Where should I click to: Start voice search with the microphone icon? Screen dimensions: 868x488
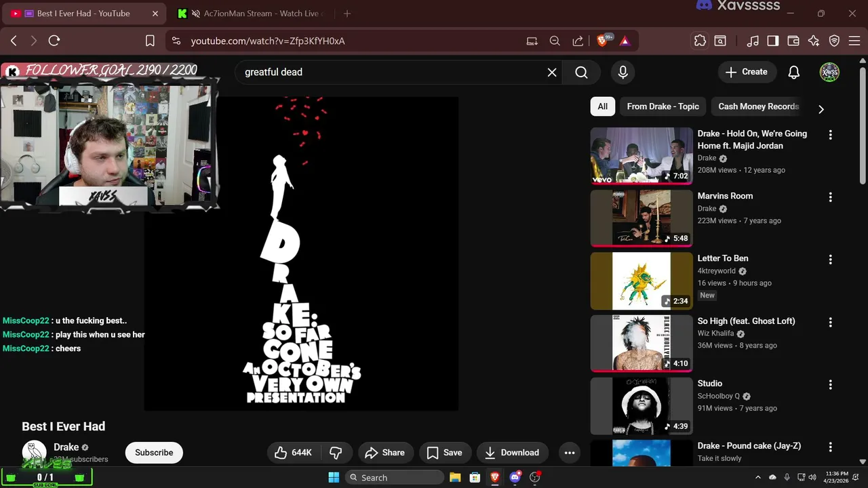[623, 72]
